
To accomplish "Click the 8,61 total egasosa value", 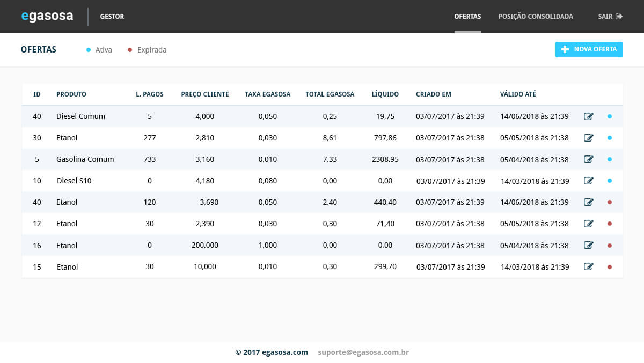I will click(x=330, y=138).
